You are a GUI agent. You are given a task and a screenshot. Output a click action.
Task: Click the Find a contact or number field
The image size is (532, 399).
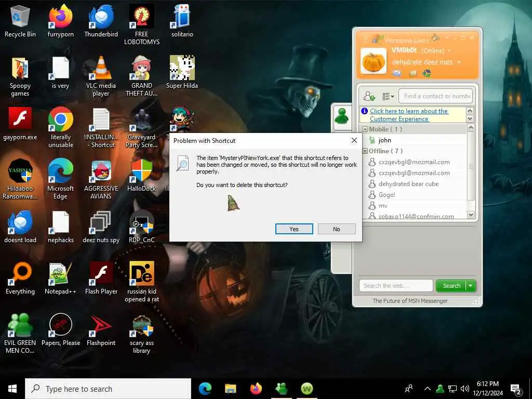436,96
